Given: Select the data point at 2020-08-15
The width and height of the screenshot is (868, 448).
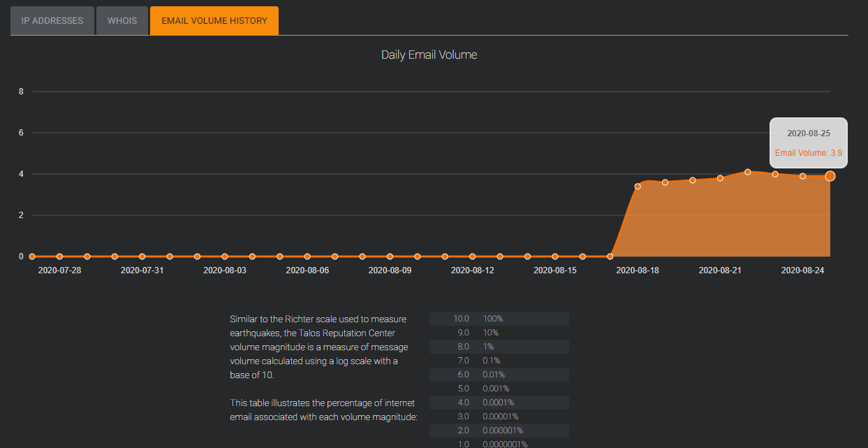Looking at the screenshot, I should (555, 256).
